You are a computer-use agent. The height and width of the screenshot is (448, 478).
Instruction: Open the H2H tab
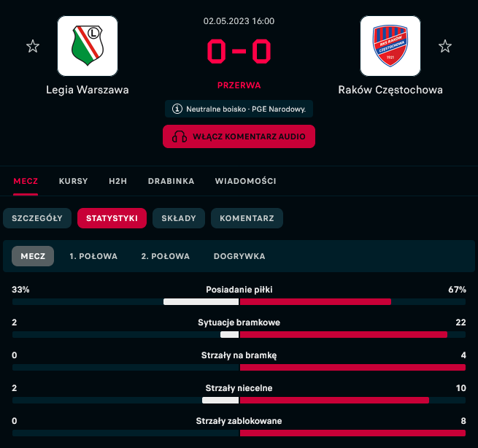click(117, 181)
